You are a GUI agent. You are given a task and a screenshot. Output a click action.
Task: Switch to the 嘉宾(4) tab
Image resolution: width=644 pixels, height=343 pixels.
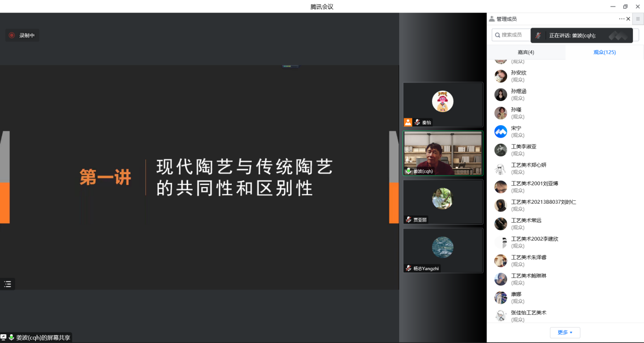coord(526,52)
